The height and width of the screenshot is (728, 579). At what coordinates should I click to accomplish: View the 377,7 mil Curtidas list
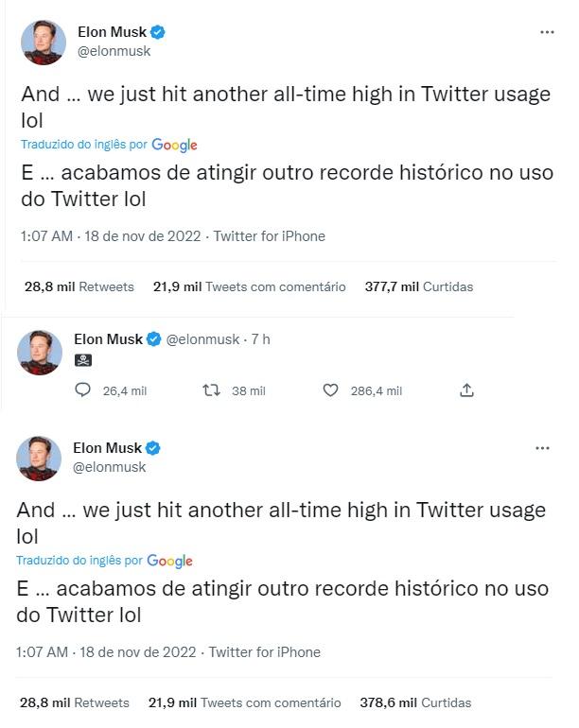[418, 286]
